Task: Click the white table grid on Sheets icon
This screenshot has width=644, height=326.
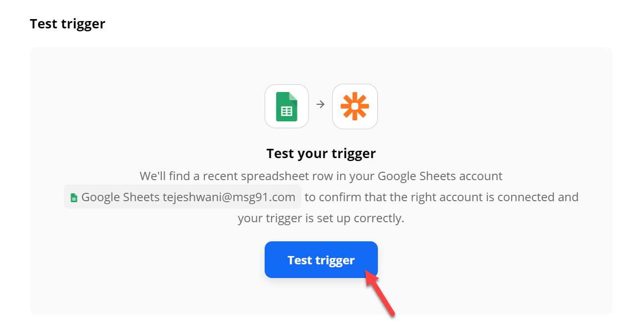Action: [286, 111]
